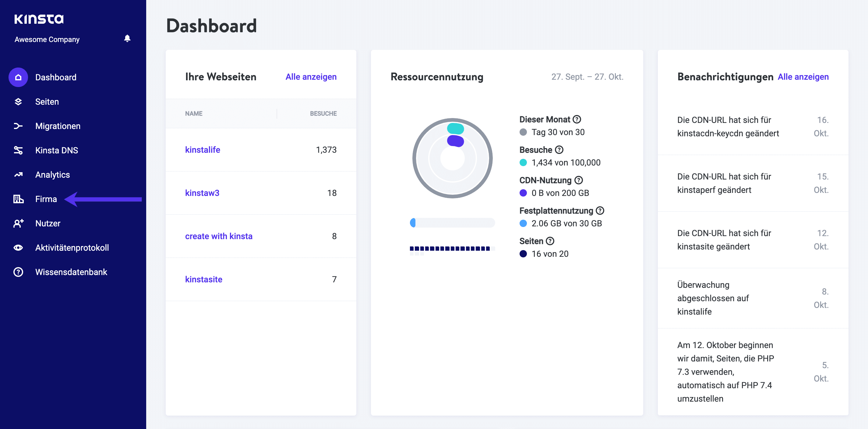The image size is (868, 429).
Task: Open Alle anzeigen for Benachrichtigungen
Action: 803,77
